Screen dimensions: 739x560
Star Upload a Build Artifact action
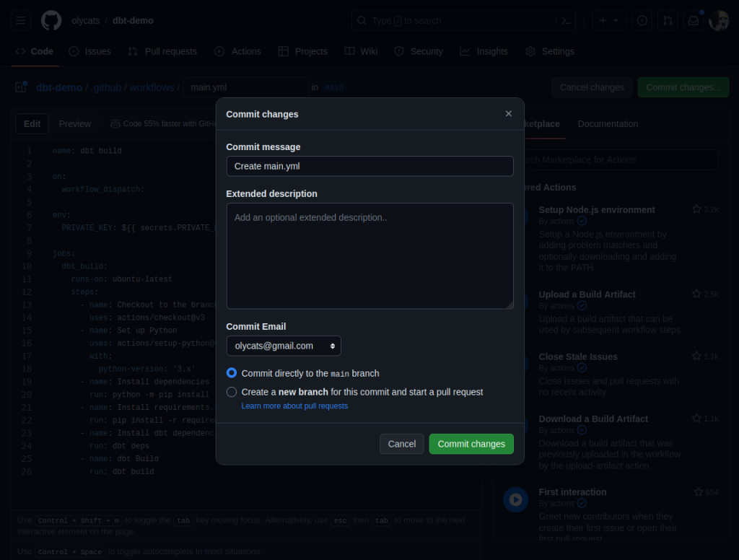point(696,294)
